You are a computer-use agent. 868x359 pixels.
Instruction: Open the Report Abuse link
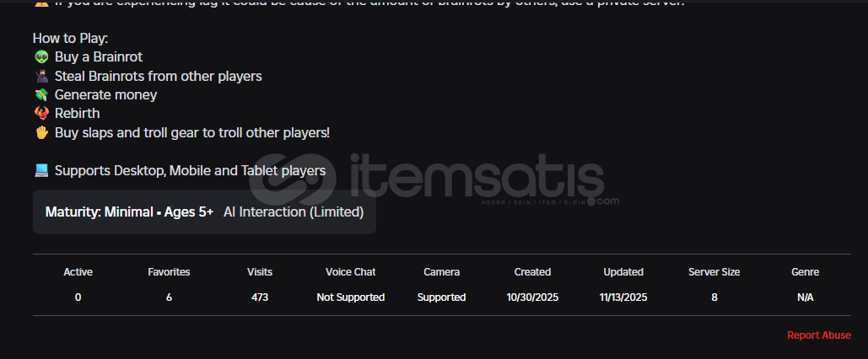point(818,335)
